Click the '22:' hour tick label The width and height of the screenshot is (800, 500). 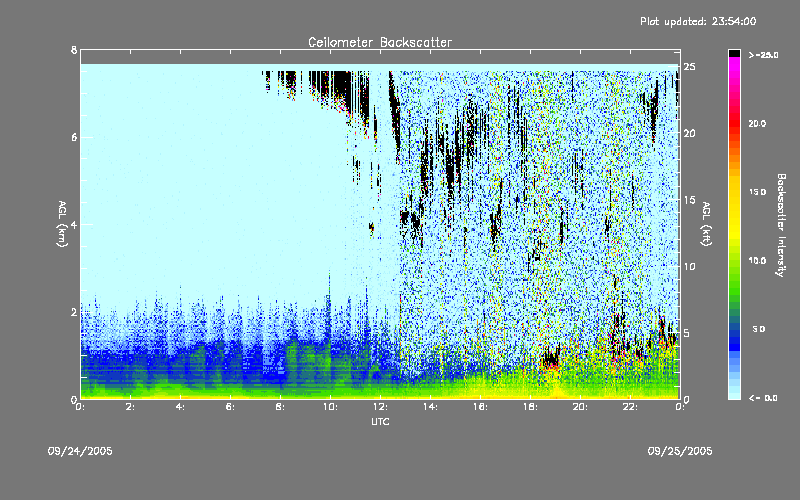(631, 407)
